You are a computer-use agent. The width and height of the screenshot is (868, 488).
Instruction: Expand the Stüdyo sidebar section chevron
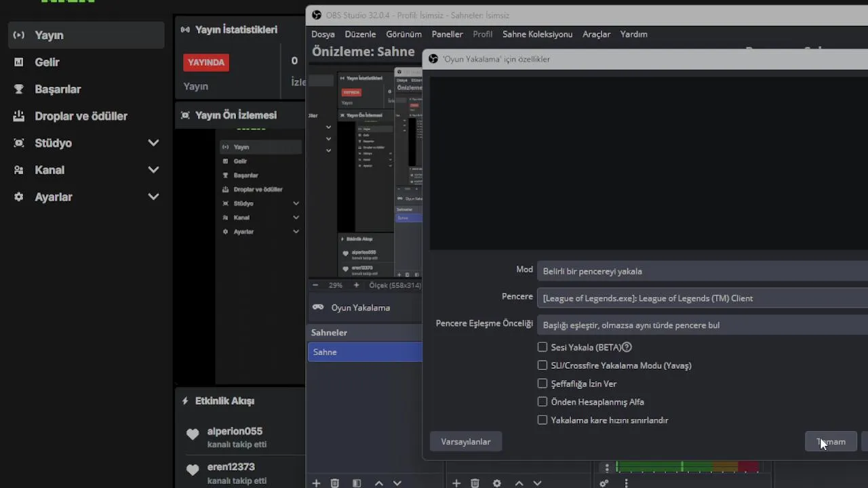click(153, 143)
